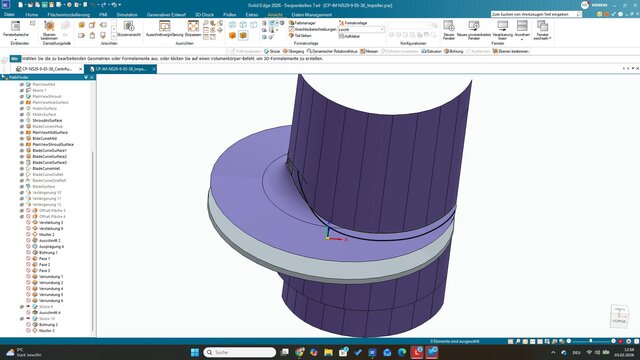Open the Fenster wechseln dropdown
The width and height of the screenshot is (640, 360).
(x=550, y=38)
